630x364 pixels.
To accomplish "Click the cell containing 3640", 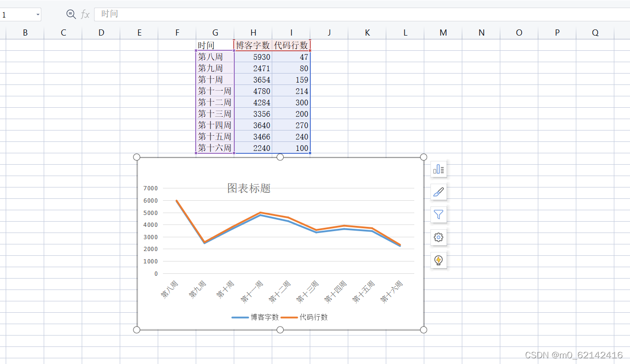I will (253, 125).
